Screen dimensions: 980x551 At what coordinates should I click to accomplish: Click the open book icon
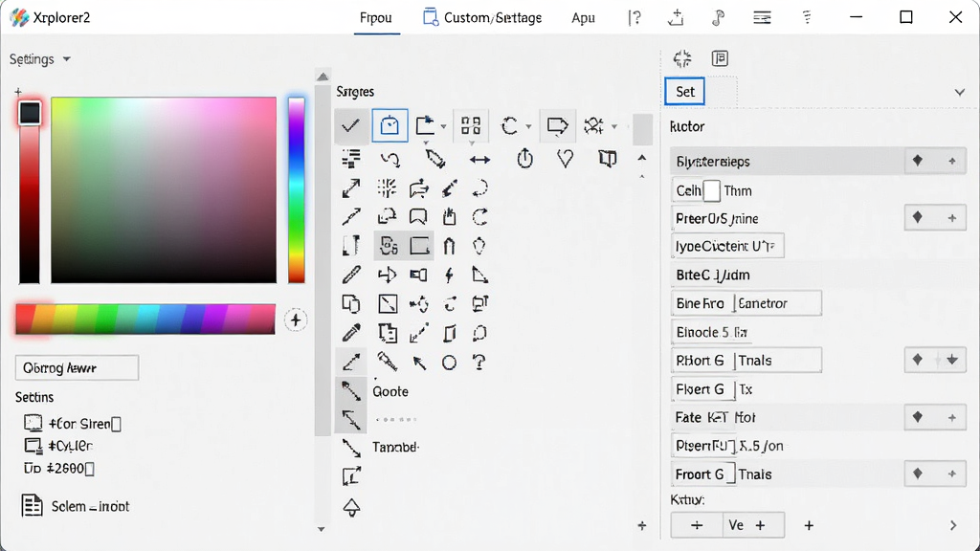click(608, 159)
